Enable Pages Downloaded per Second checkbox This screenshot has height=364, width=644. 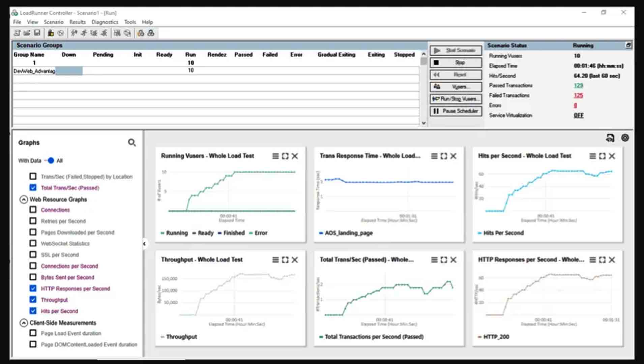[33, 232]
